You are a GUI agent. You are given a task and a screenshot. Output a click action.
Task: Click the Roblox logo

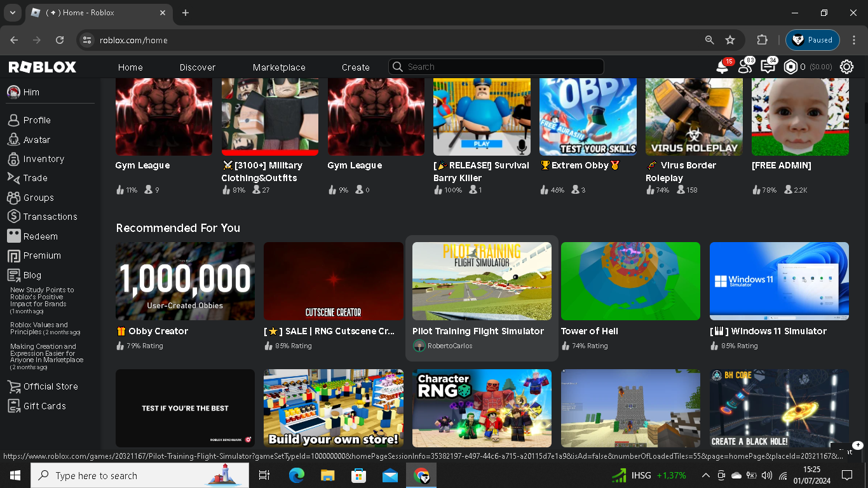click(x=42, y=67)
